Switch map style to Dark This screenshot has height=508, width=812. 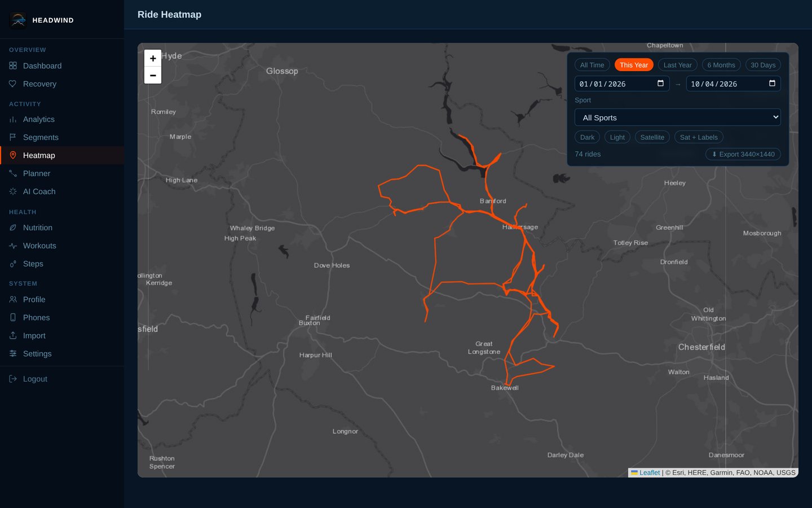coord(587,137)
